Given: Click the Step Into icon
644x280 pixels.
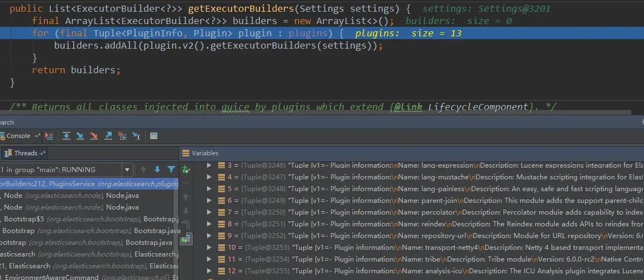Looking at the screenshot, I should [80, 136].
